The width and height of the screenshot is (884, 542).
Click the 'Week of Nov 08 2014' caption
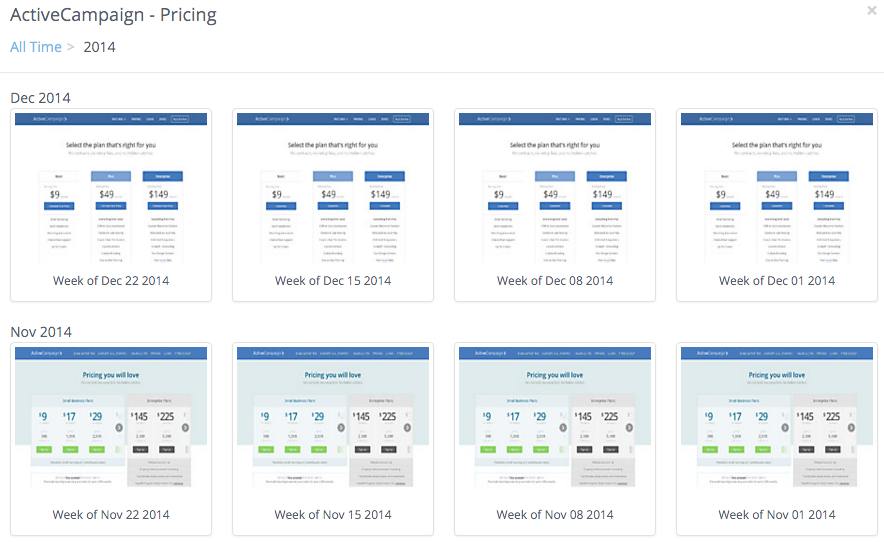point(555,515)
